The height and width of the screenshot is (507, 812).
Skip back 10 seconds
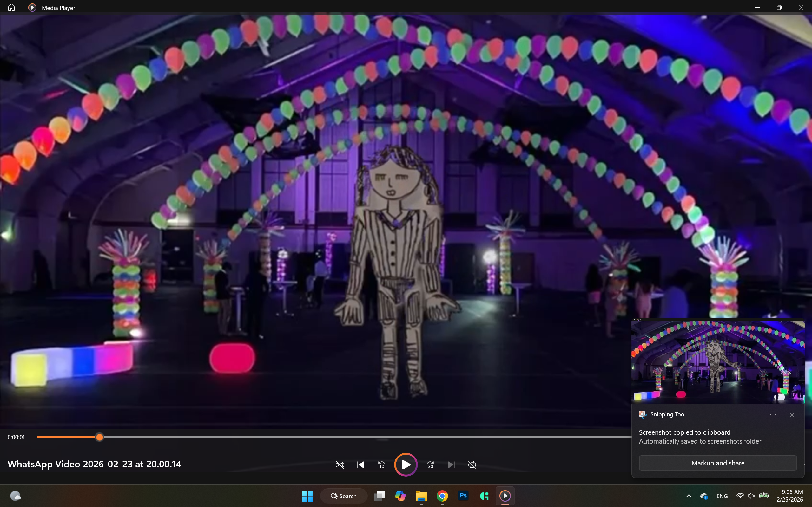point(381,465)
